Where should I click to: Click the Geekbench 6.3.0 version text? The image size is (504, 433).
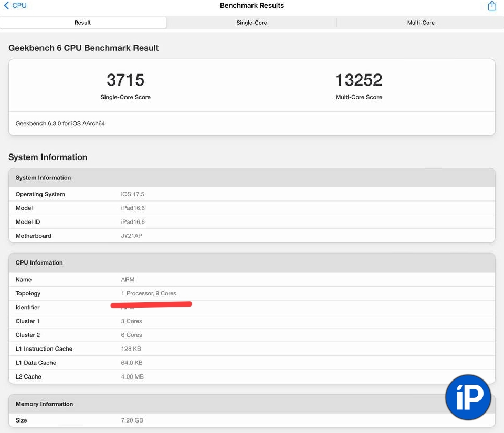60,124
